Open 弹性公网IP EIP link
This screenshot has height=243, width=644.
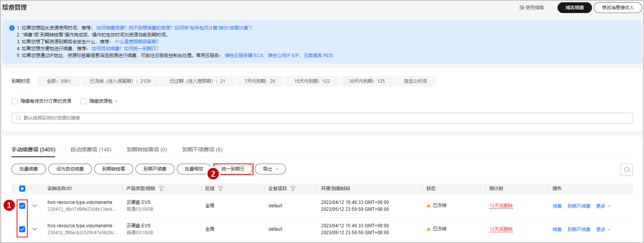(x=284, y=56)
